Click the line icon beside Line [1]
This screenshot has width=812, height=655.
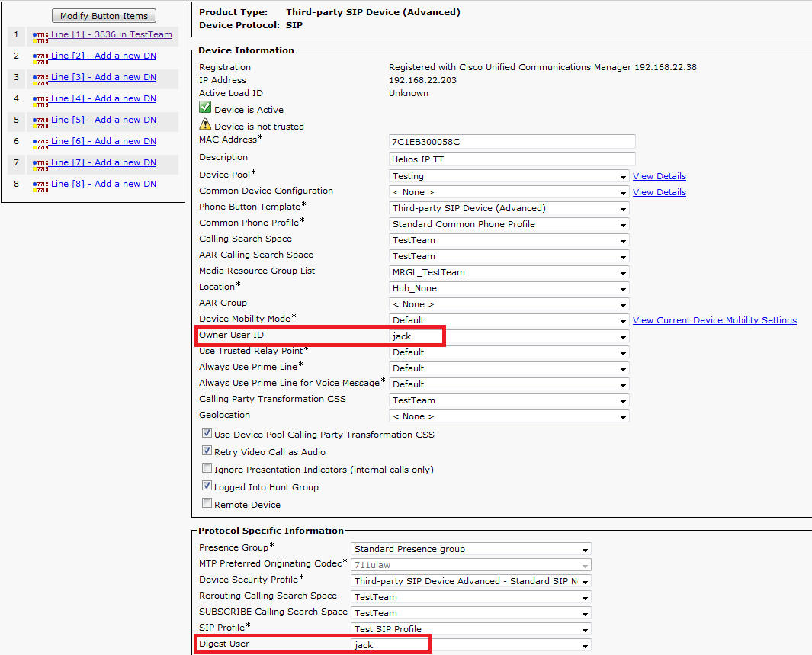(x=40, y=36)
